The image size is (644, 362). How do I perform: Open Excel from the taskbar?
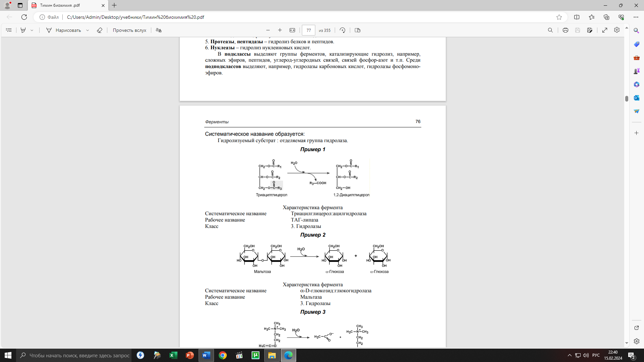[x=173, y=355]
